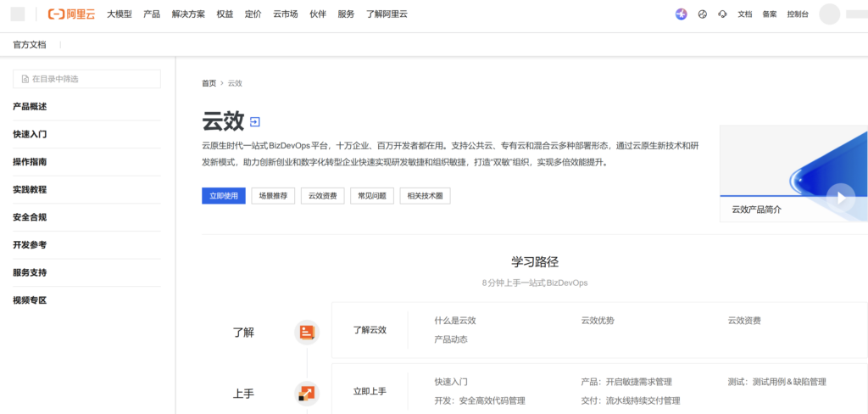Open the 云市场 menu
868x414 pixels.
click(x=286, y=14)
